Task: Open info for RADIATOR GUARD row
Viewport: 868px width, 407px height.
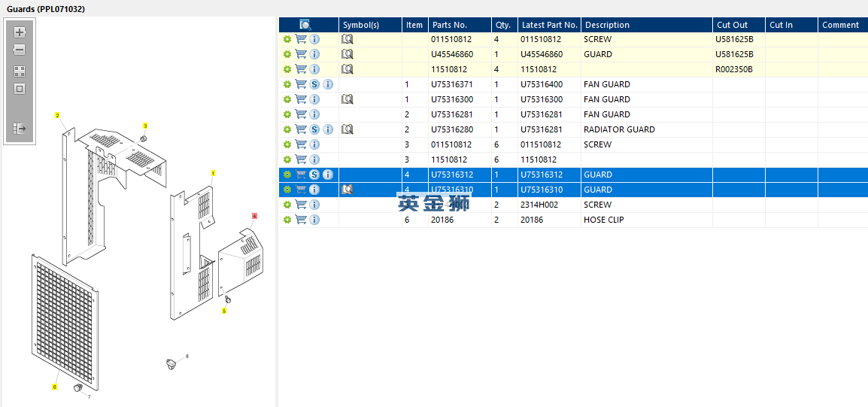Action: (328, 129)
